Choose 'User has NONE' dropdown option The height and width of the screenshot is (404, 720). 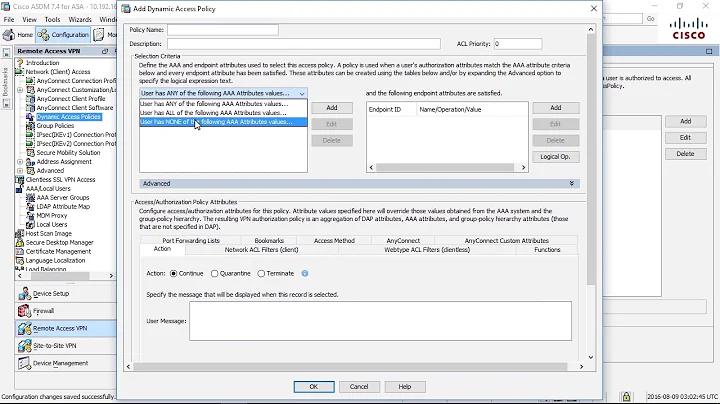(x=223, y=122)
